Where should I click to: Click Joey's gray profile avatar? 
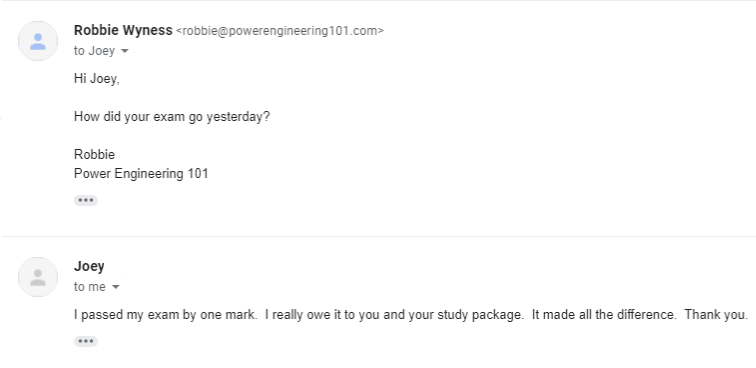(x=38, y=277)
